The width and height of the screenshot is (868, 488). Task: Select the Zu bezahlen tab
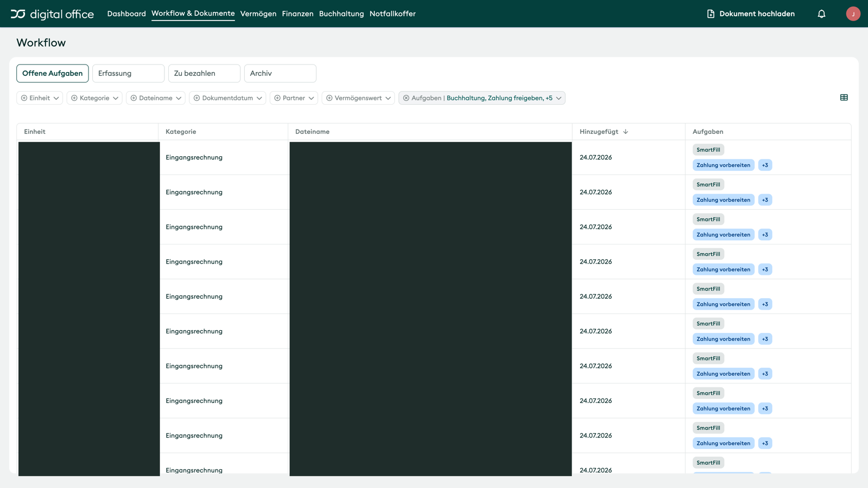tap(204, 73)
